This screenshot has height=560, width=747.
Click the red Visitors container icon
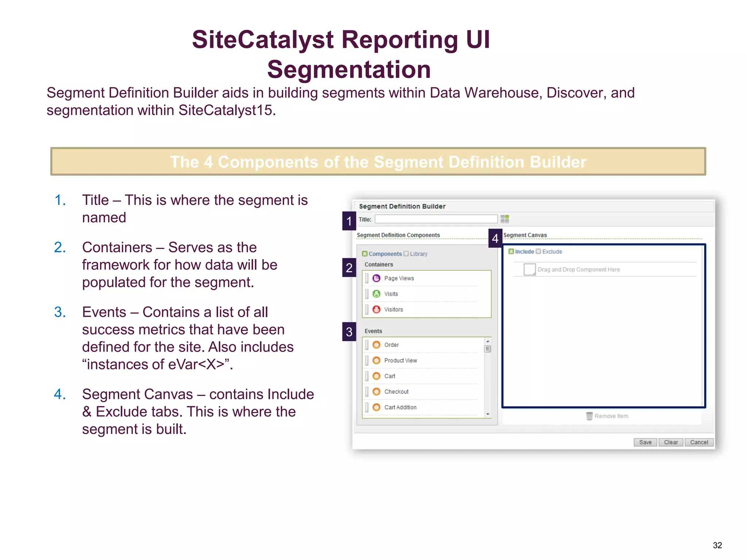click(x=376, y=310)
